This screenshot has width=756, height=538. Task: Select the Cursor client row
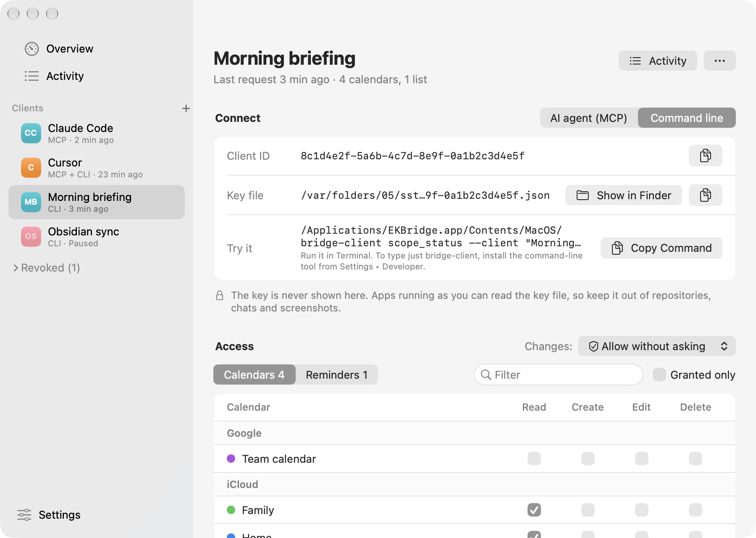[x=97, y=168]
